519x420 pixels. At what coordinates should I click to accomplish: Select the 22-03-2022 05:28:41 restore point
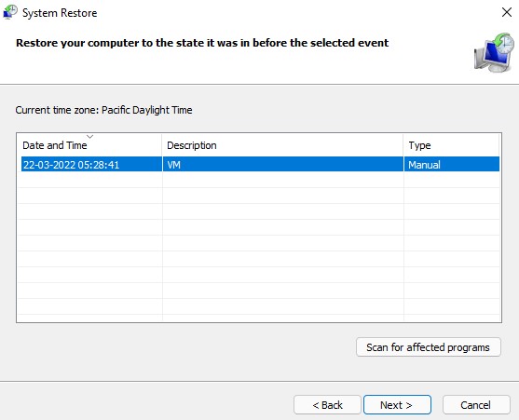[71, 165]
